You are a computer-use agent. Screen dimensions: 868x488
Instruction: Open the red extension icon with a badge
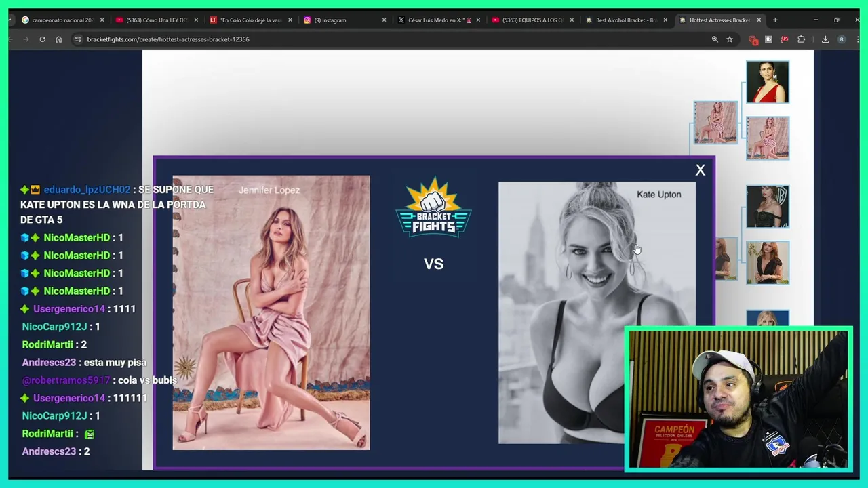[x=752, y=39]
